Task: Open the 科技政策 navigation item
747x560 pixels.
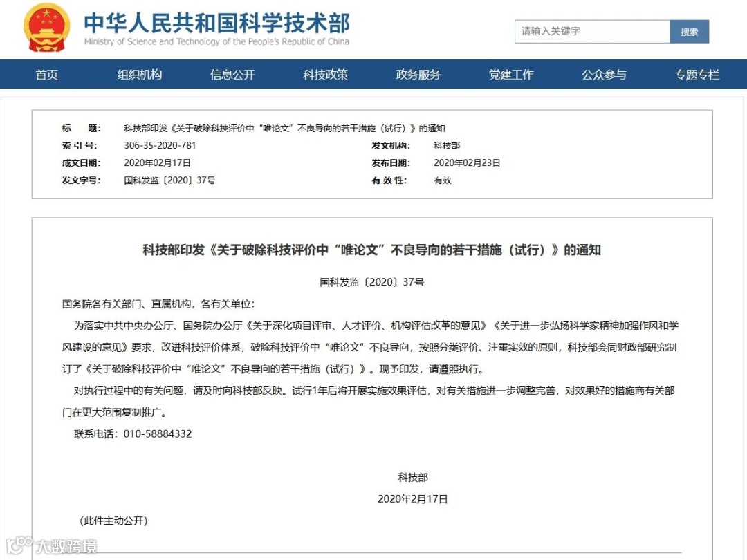Action: tap(325, 75)
